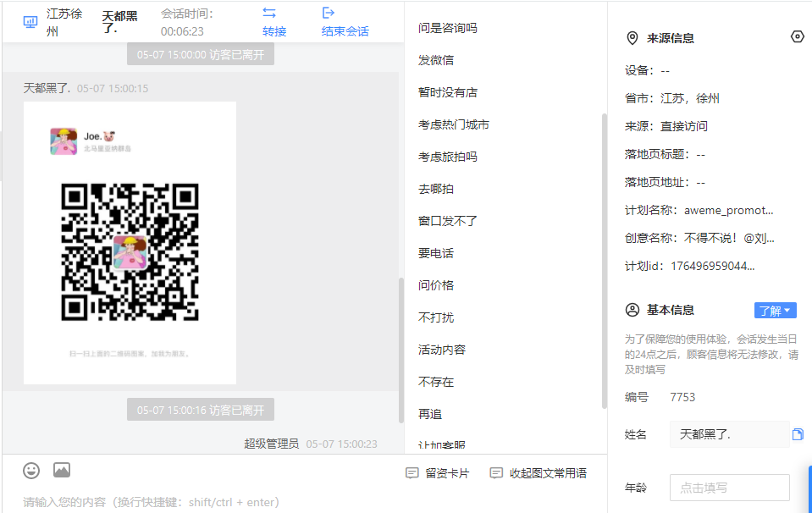
Task: Click the 收起图文常用语 message icon
Action: [x=496, y=473]
